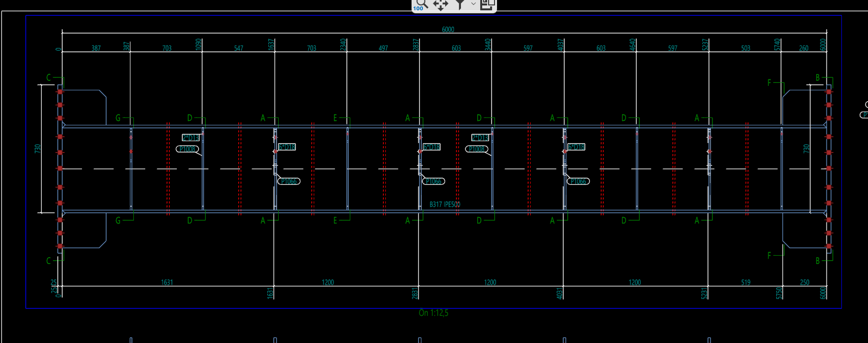Image resolution: width=868 pixels, height=343 pixels.
Task: Click the 503 dimension value
Action: pyautogui.click(x=745, y=48)
